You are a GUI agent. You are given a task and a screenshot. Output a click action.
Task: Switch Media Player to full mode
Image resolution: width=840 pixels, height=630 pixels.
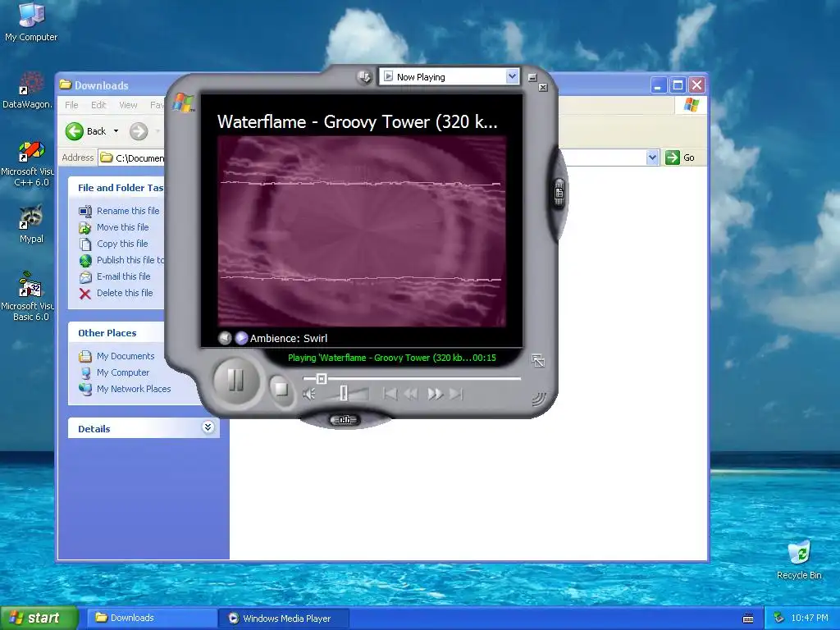537,361
